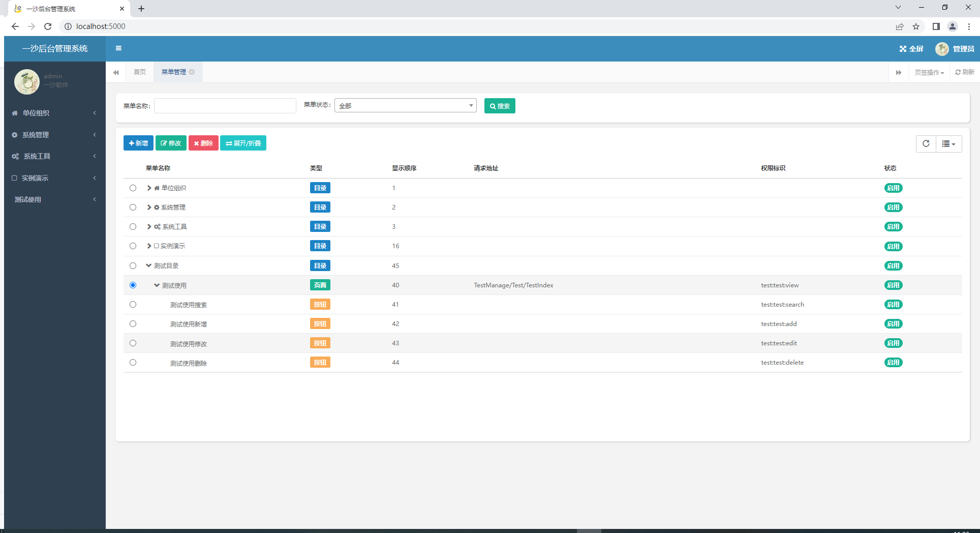Collapse the 测试目录 tree row arrow

pos(149,265)
